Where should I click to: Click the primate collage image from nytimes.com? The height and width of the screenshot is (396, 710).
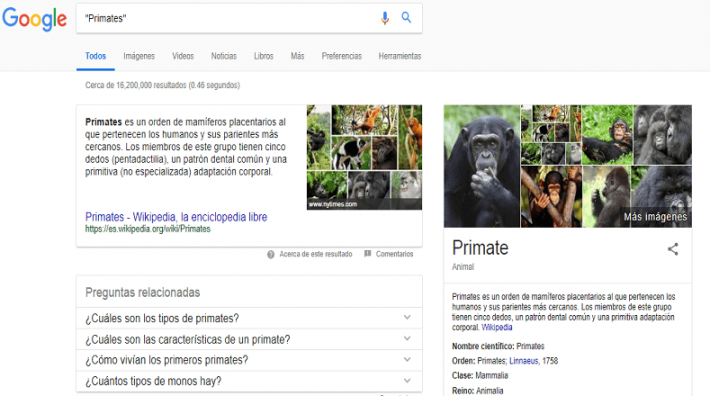tap(364, 157)
